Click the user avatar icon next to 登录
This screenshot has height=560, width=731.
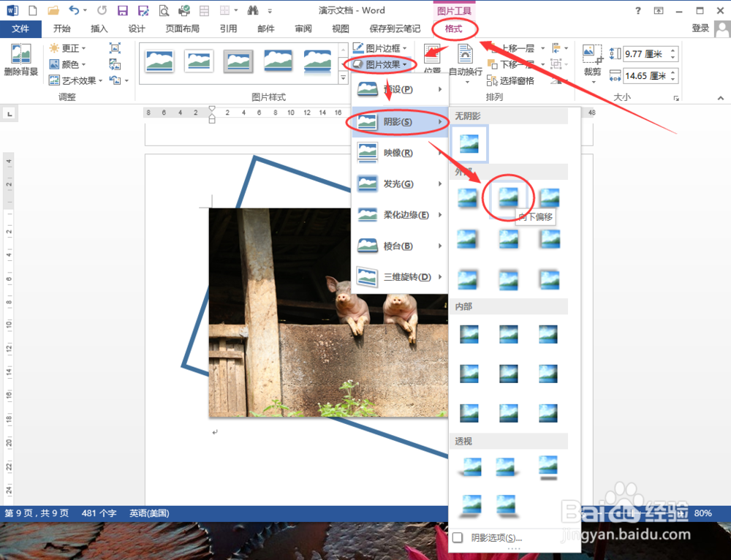pos(722,29)
